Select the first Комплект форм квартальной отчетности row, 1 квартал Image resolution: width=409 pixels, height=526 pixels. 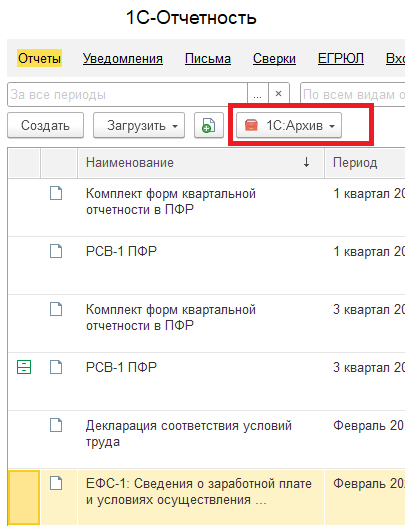click(206, 207)
